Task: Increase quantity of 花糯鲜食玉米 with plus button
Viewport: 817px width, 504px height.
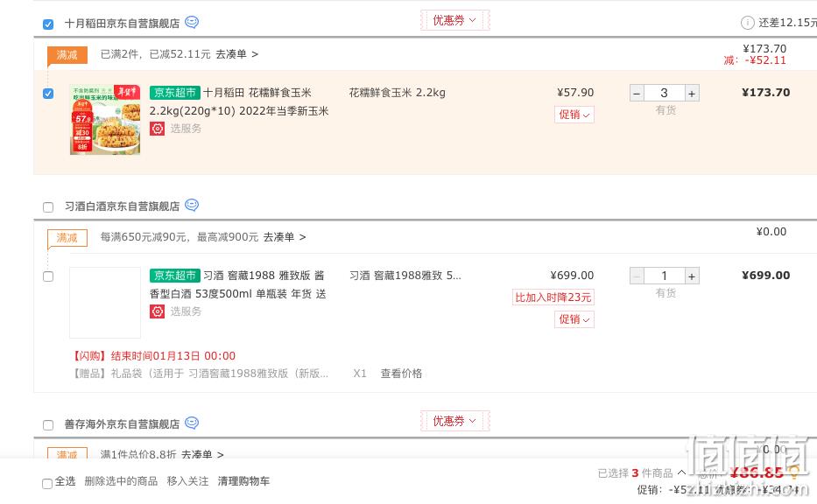Action: point(692,94)
